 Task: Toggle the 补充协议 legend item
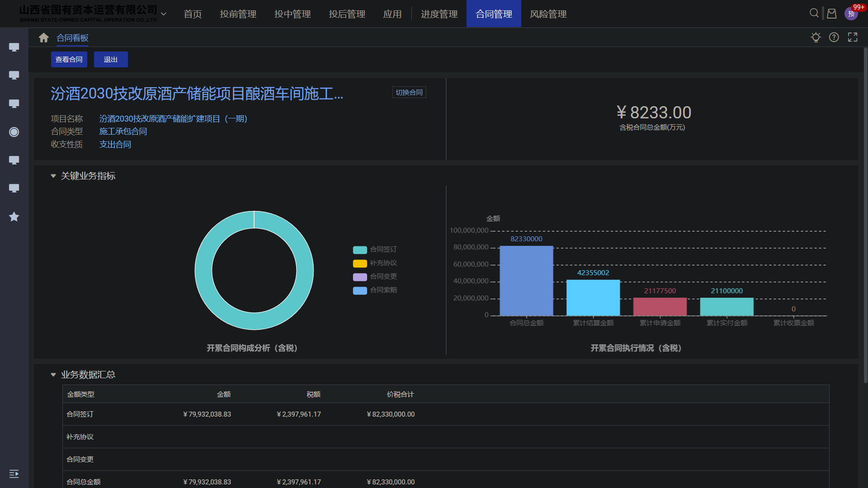click(x=383, y=263)
